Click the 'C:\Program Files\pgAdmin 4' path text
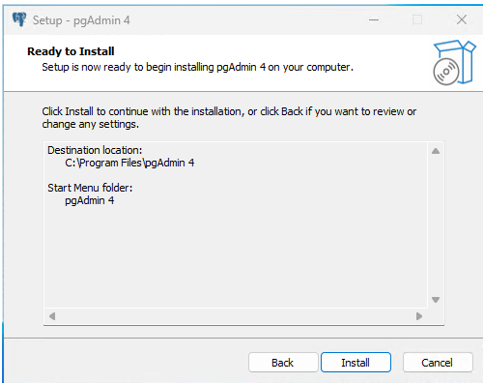This screenshot has height=390, width=486. pos(129,163)
